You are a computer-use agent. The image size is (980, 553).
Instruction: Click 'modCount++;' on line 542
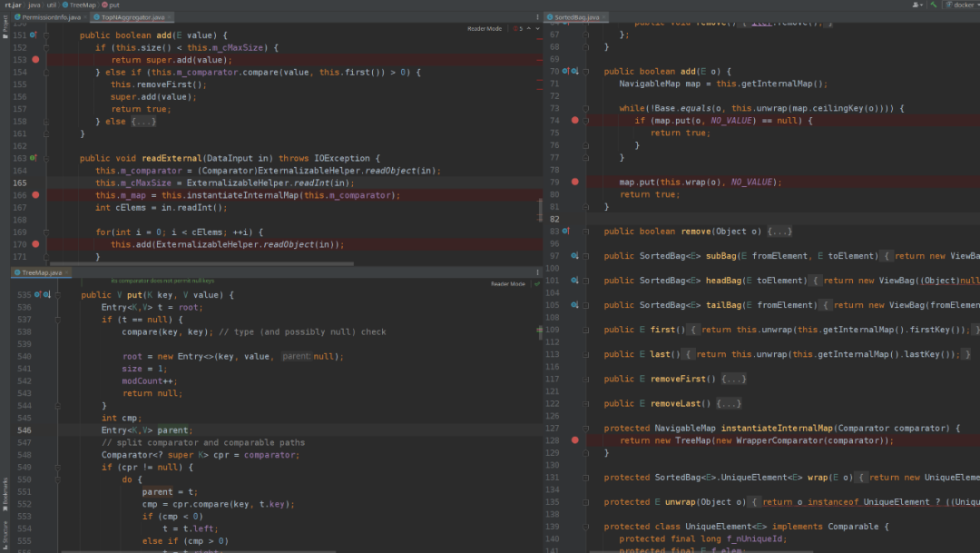pos(150,381)
